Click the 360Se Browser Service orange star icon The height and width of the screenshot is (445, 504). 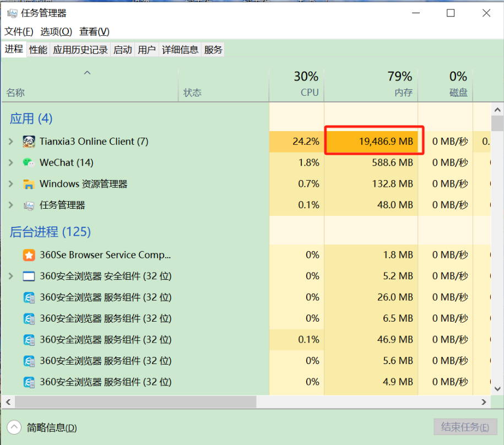click(x=29, y=255)
